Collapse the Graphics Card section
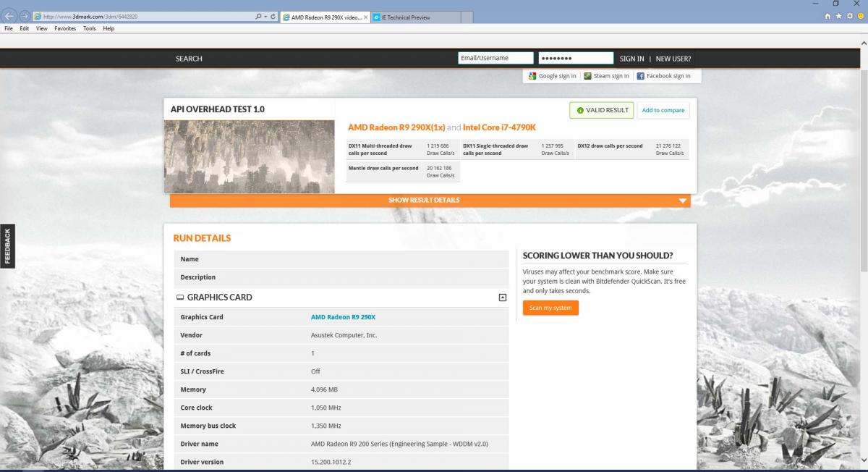This screenshot has width=868, height=472. click(x=502, y=298)
